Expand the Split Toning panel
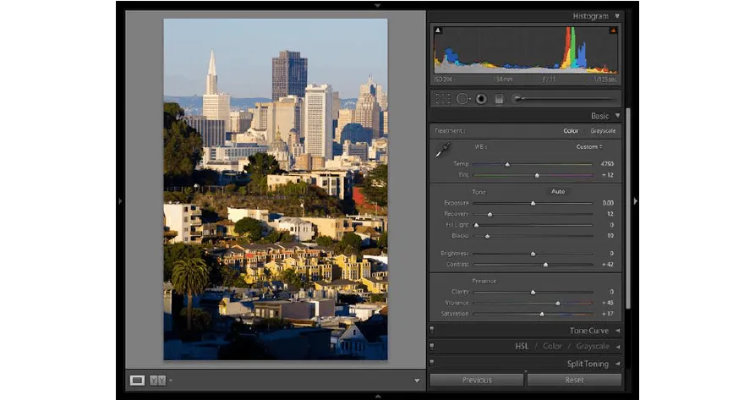755x400 pixels. pyautogui.click(x=618, y=364)
